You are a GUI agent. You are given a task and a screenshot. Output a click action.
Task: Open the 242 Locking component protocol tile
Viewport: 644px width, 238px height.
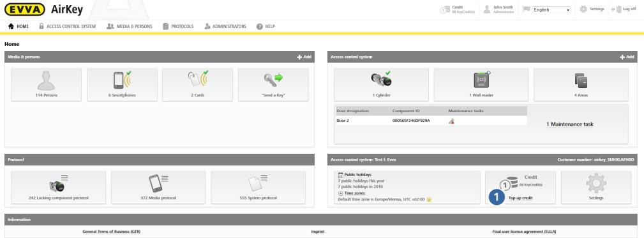pyautogui.click(x=58, y=187)
